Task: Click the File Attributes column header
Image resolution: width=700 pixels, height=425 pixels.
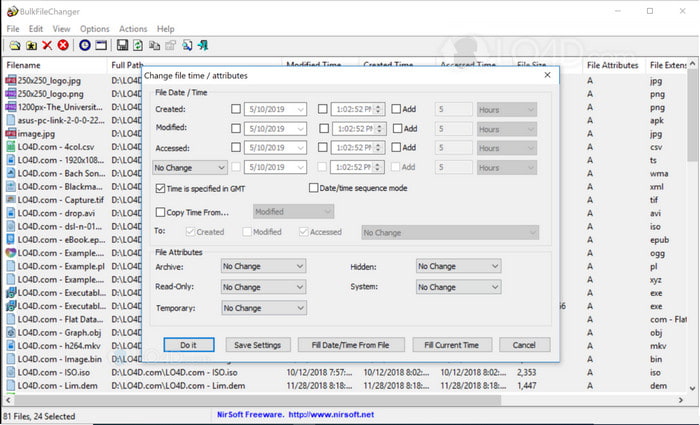Action: (x=612, y=65)
